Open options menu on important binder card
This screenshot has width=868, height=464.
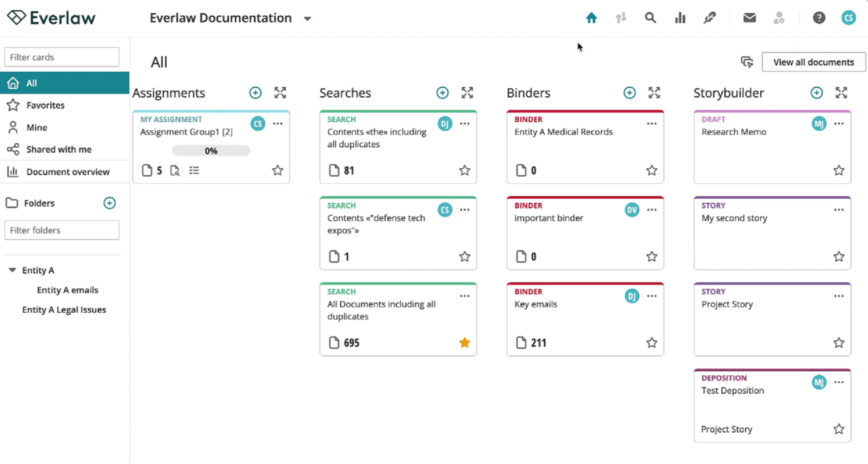point(652,210)
